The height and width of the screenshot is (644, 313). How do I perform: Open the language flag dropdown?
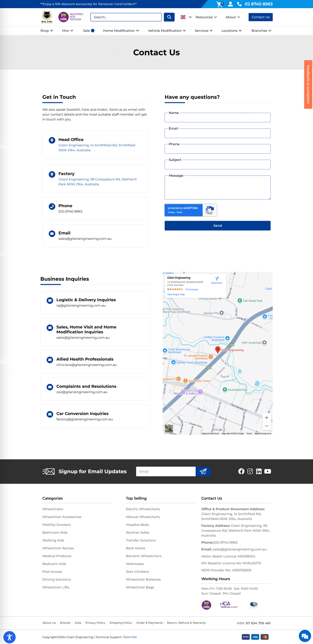(x=186, y=17)
